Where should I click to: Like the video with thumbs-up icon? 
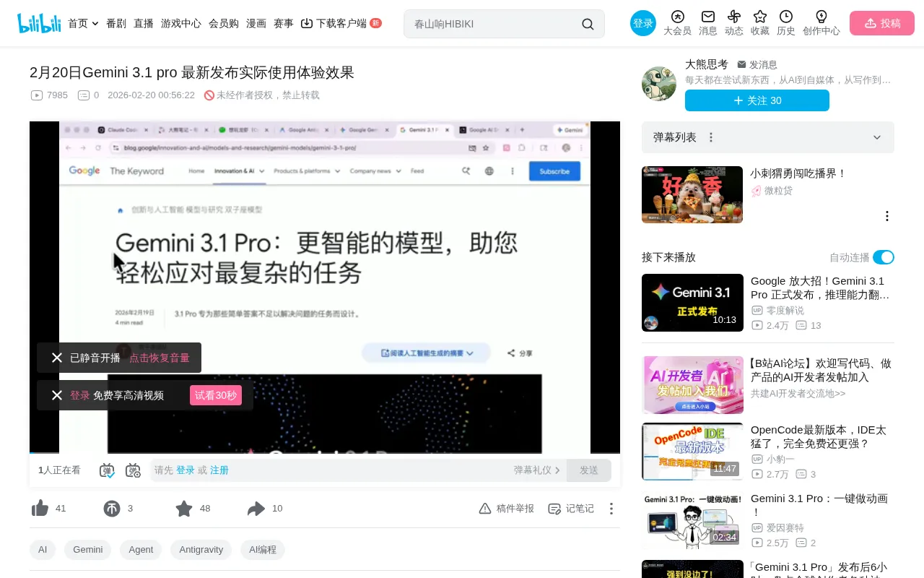click(40, 509)
